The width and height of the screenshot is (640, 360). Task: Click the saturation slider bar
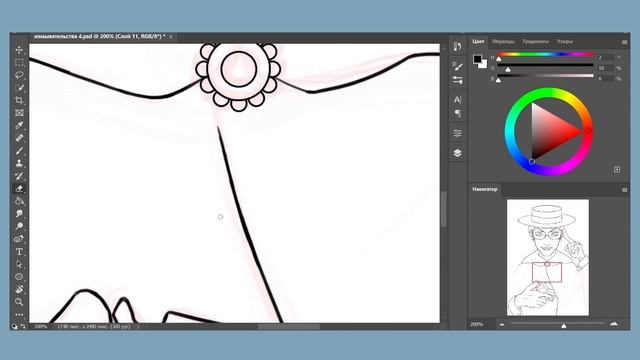[545, 65]
